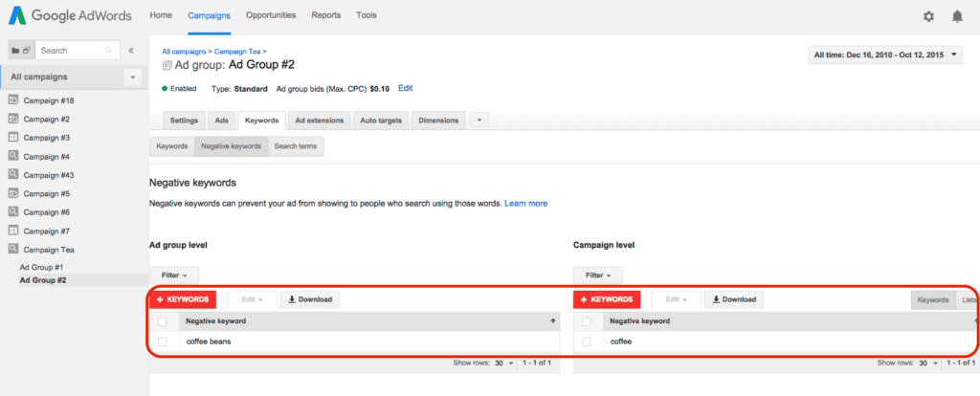Open the campaign level Edit dropdown
Screen dimensions: 980x396
tap(677, 299)
